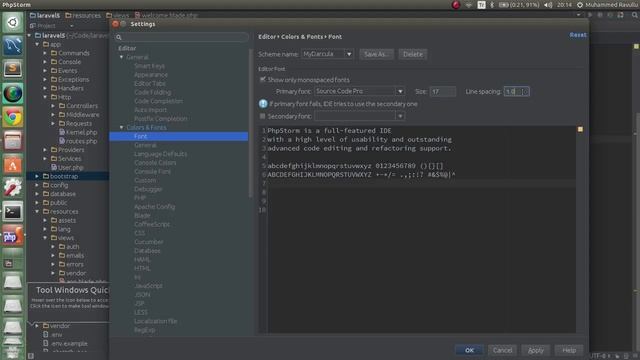Click the Reset link
640x360 pixels.
click(578, 35)
